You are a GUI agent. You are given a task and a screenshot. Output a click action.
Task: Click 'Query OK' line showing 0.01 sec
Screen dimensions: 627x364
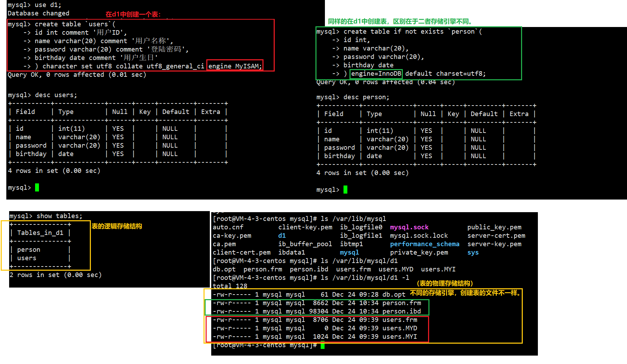pos(77,75)
